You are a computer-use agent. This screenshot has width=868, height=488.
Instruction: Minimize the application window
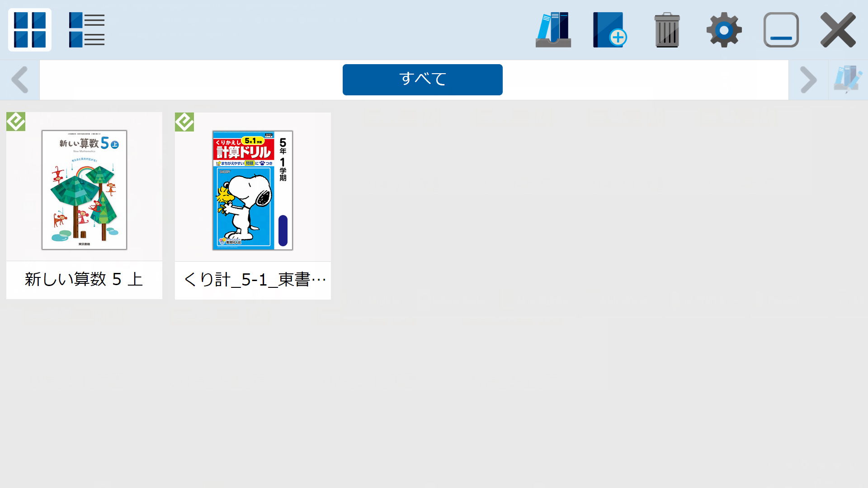(781, 30)
